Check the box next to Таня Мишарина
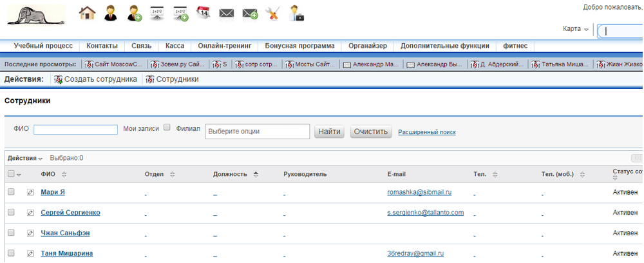 11,253
